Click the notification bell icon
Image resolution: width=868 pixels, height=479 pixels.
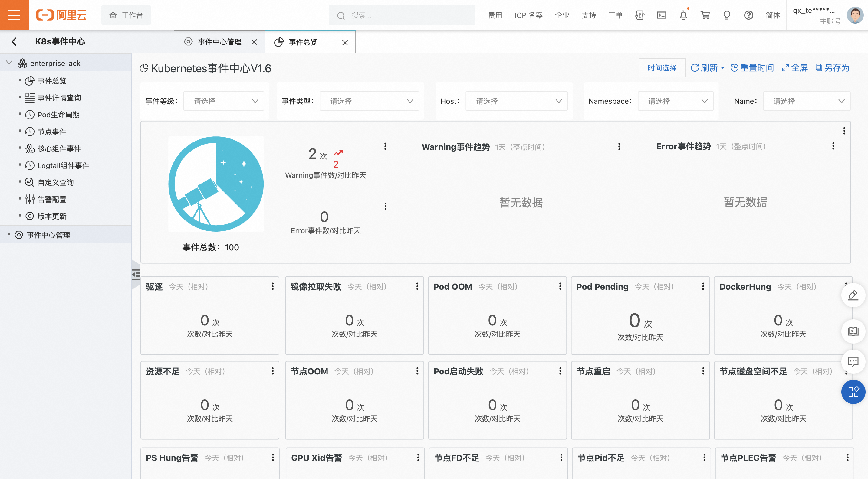(x=683, y=15)
